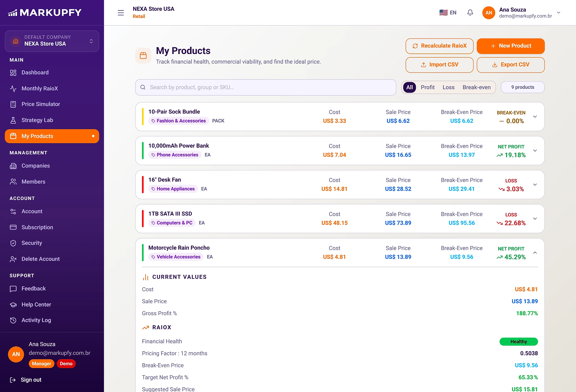
Task: Click the Phone Accessories tag
Action: (175, 155)
